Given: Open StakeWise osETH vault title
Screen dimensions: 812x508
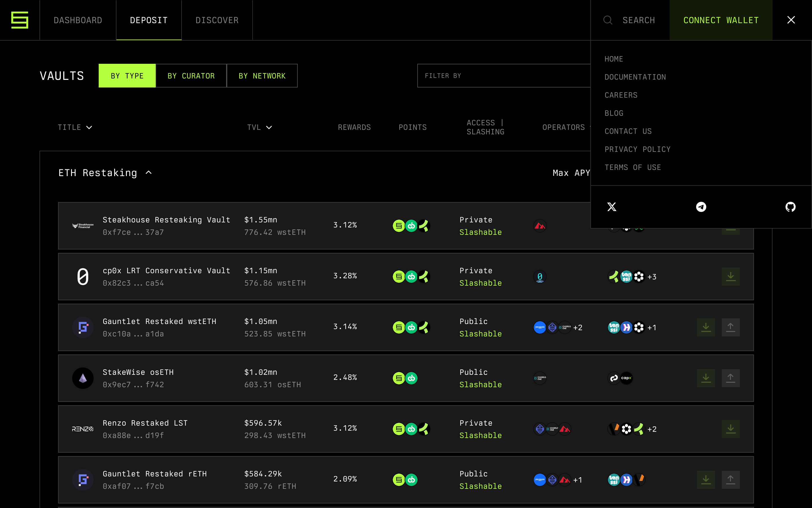Looking at the screenshot, I should 138,372.
